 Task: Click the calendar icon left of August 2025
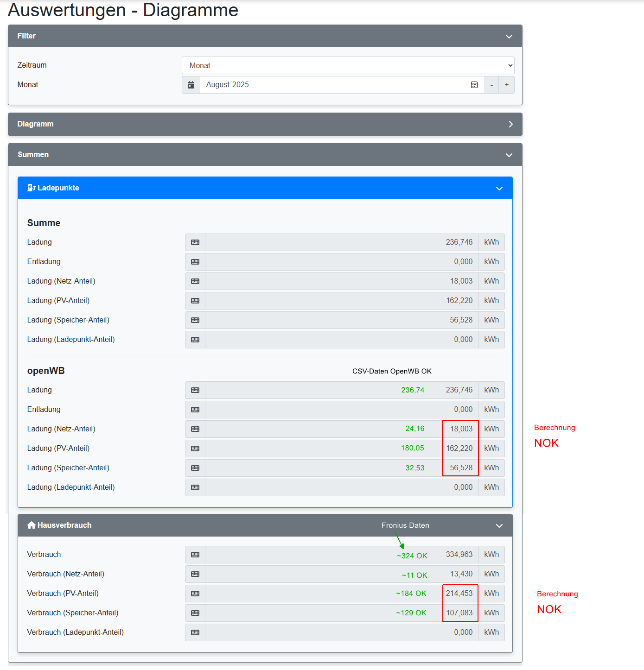191,85
